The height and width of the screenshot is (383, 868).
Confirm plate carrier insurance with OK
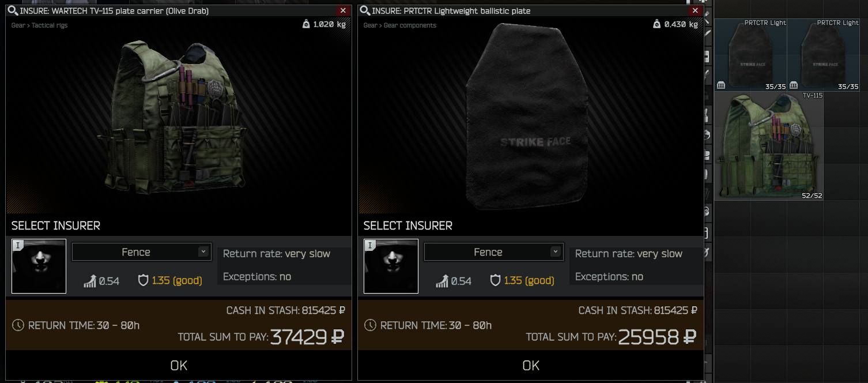click(179, 365)
